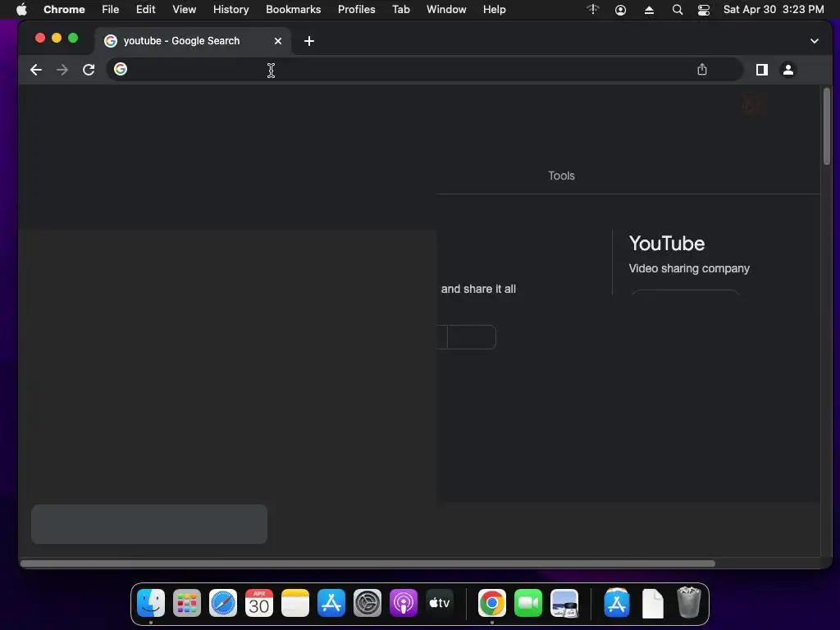Open the document icon in the Dock
This screenshot has width=840, height=630.
[x=652, y=603]
